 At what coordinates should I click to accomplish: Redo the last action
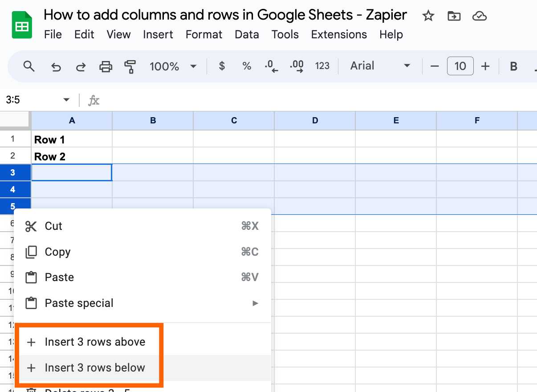81,67
